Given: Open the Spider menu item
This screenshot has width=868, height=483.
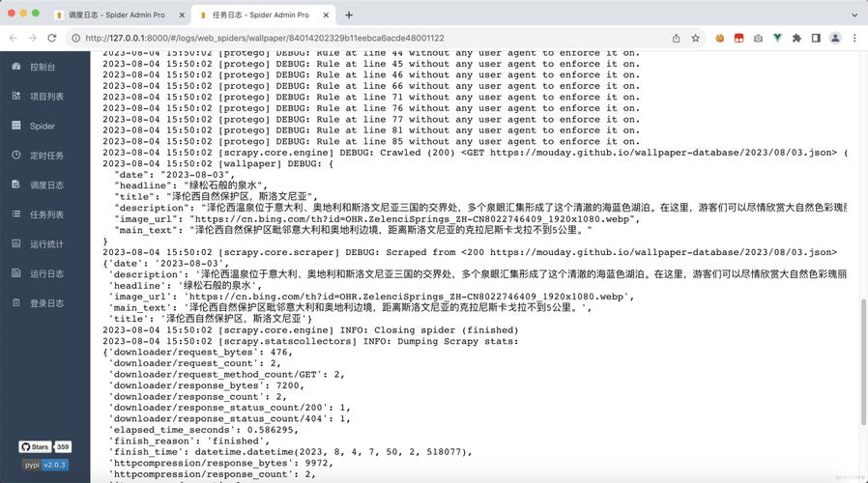Looking at the screenshot, I should 44,126.
